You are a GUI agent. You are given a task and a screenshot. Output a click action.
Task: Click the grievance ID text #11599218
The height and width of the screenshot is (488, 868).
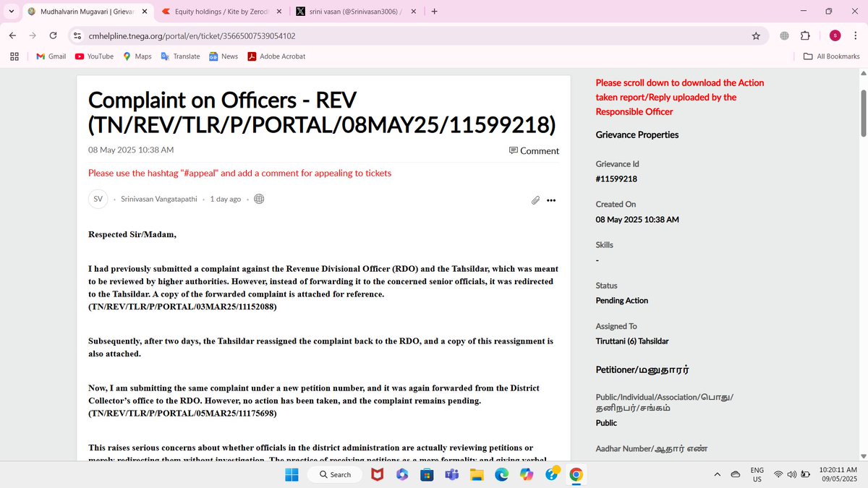[616, 179]
